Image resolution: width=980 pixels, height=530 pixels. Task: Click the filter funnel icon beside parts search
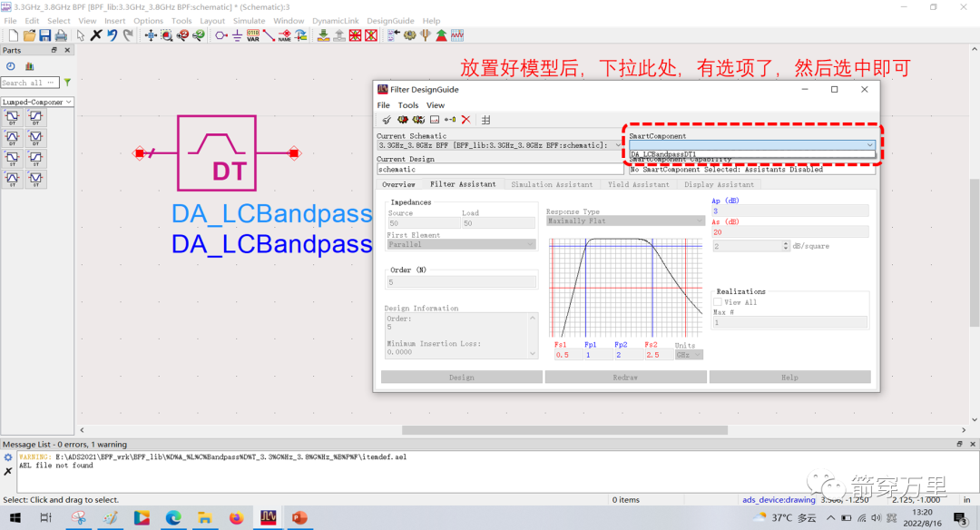coord(67,83)
